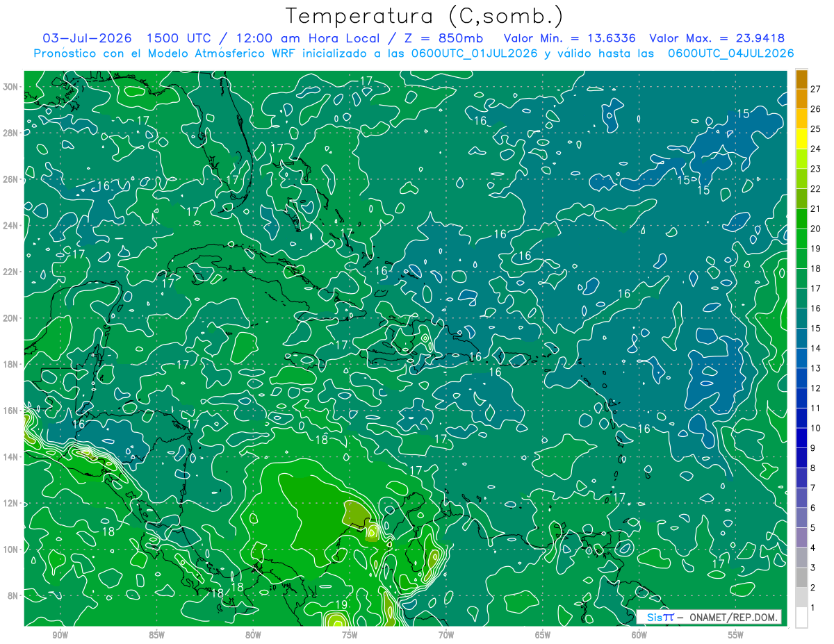Click the purple legend swatch between 5 and 6

802,518
